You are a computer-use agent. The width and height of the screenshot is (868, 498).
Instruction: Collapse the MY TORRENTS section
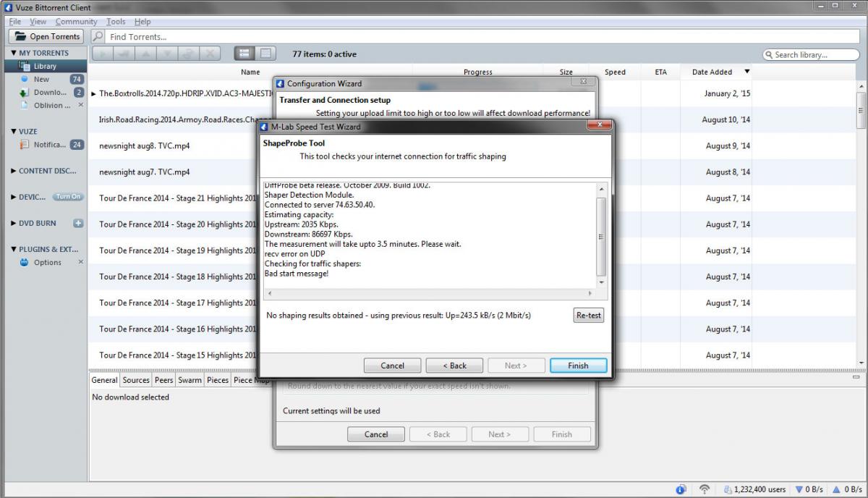[14, 53]
